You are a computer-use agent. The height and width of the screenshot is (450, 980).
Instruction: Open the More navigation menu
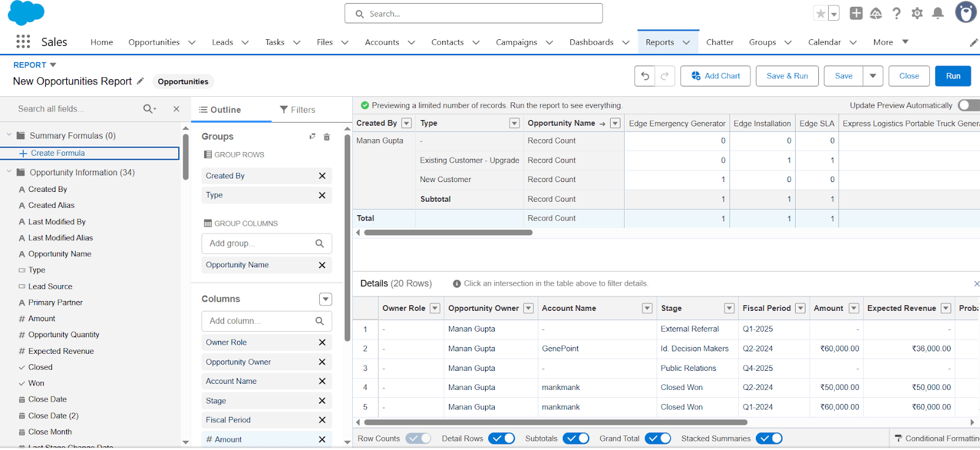pos(891,42)
